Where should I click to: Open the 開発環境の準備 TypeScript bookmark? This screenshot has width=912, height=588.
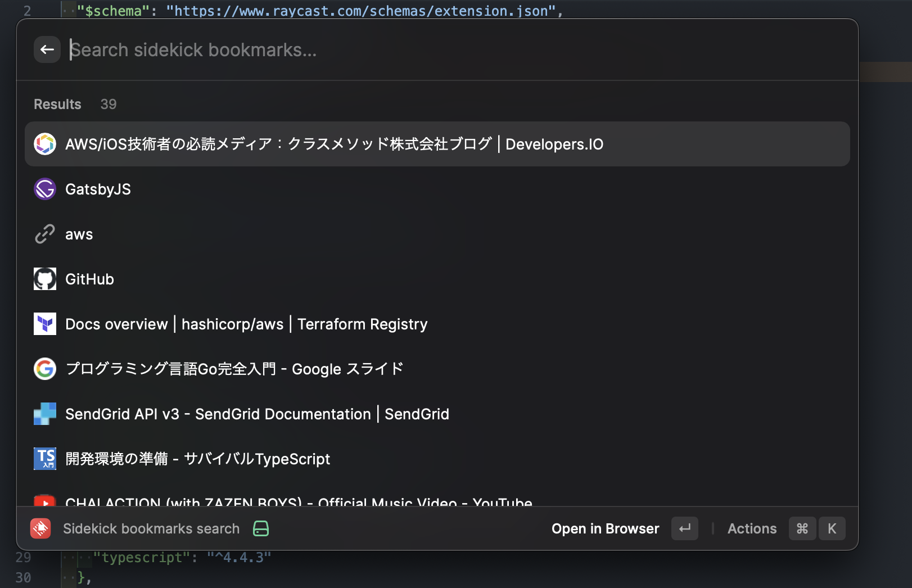tap(197, 459)
